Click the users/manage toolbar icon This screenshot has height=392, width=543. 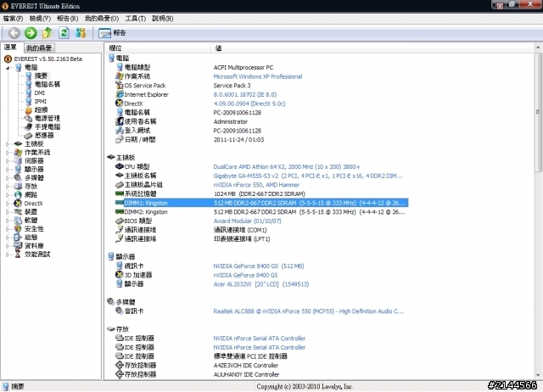[x=81, y=33]
